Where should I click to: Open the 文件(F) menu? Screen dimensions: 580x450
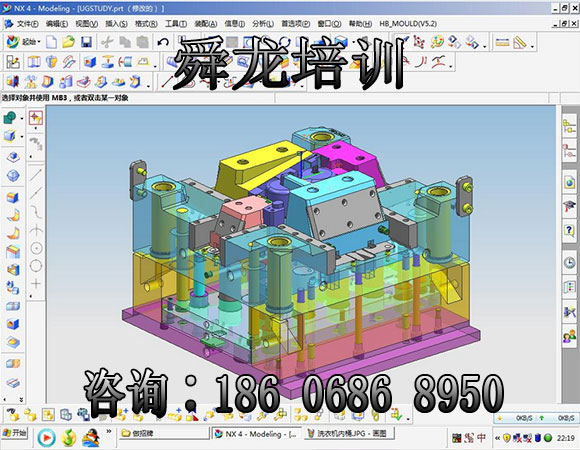[x=27, y=24]
